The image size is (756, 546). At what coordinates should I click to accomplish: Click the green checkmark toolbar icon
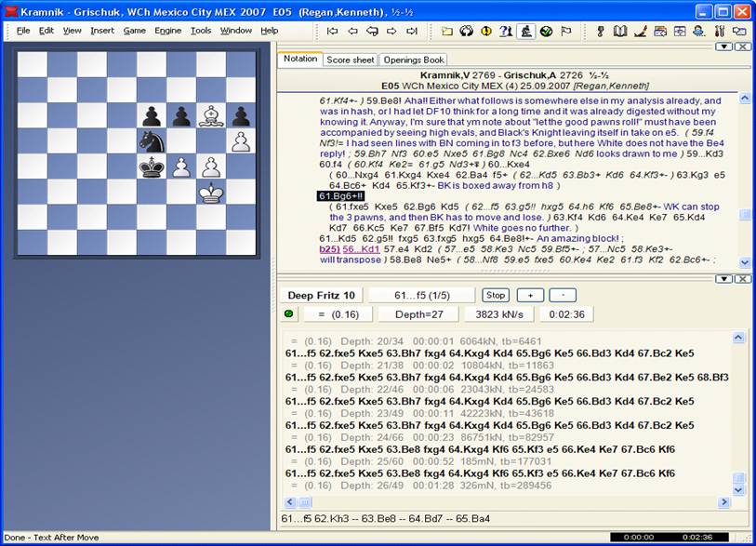pyautogui.click(x=546, y=31)
